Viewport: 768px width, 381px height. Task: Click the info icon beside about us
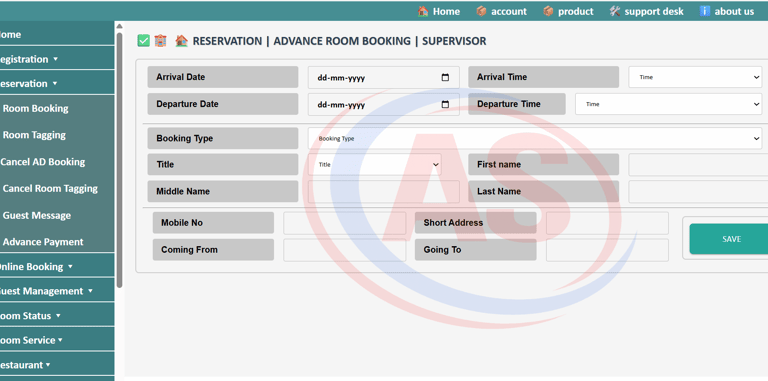pyautogui.click(x=705, y=11)
